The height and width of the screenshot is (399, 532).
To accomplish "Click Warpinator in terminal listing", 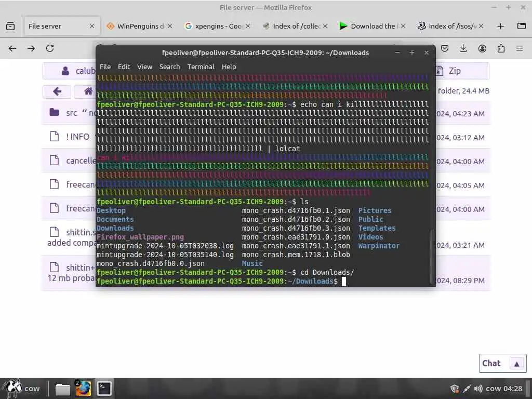I will coord(379,246).
